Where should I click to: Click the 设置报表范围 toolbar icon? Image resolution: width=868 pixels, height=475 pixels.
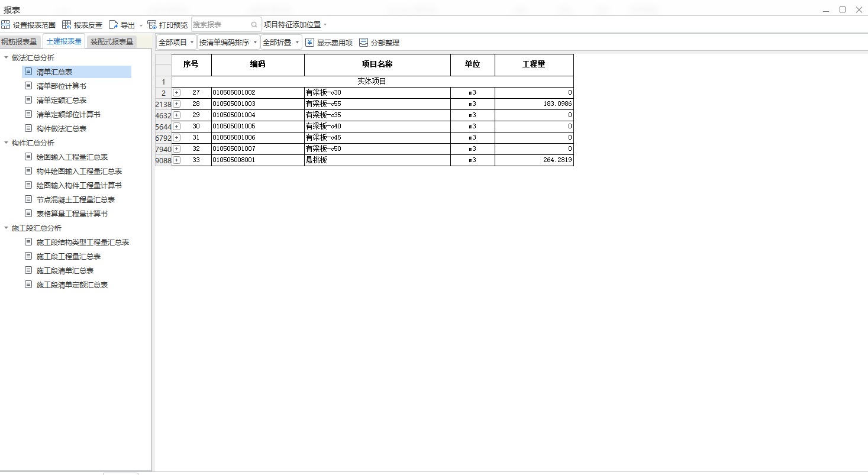tap(5, 25)
